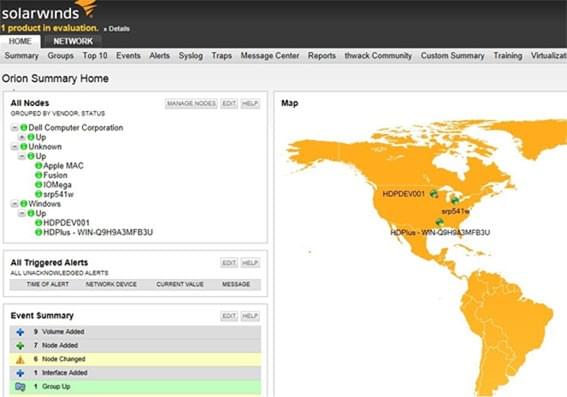Open the Top 10 view
The width and height of the screenshot is (567, 397).
coord(95,56)
